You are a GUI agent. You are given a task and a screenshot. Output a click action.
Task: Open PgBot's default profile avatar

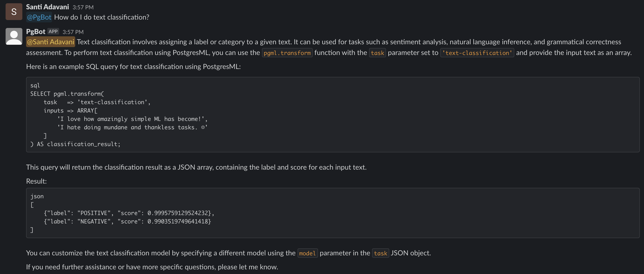coord(14,36)
